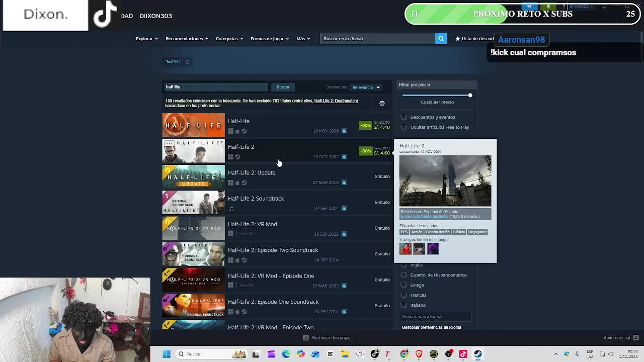Check the Inglés language filter
The height and width of the screenshot is (362, 644).
pos(404,265)
